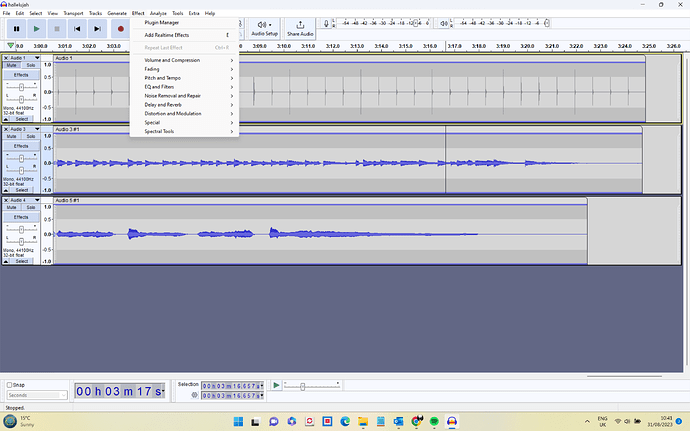Viewport: 690px width, 431px height.
Task: Choose Add Realtime Effects menu item
Action: pos(184,35)
